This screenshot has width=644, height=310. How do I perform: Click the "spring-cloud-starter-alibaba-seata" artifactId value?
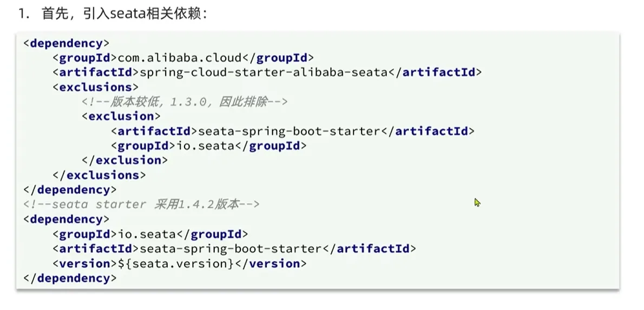point(264,72)
